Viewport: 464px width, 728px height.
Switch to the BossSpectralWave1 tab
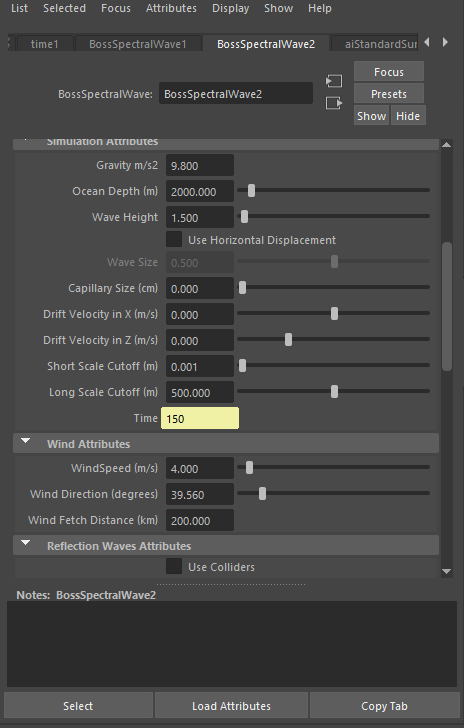(x=137, y=44)
